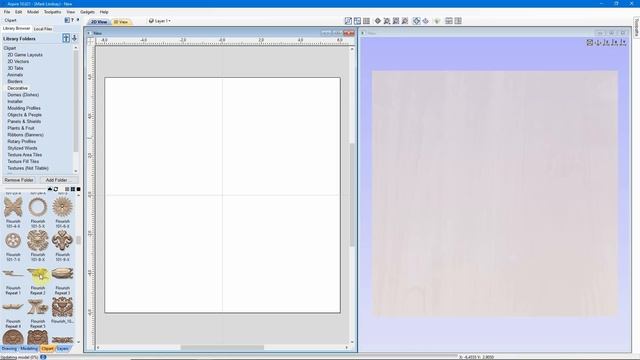This screenshot has width=640, height=360.
Task: Select the Domes (Dishes) folder
Action: coord(23,95)
